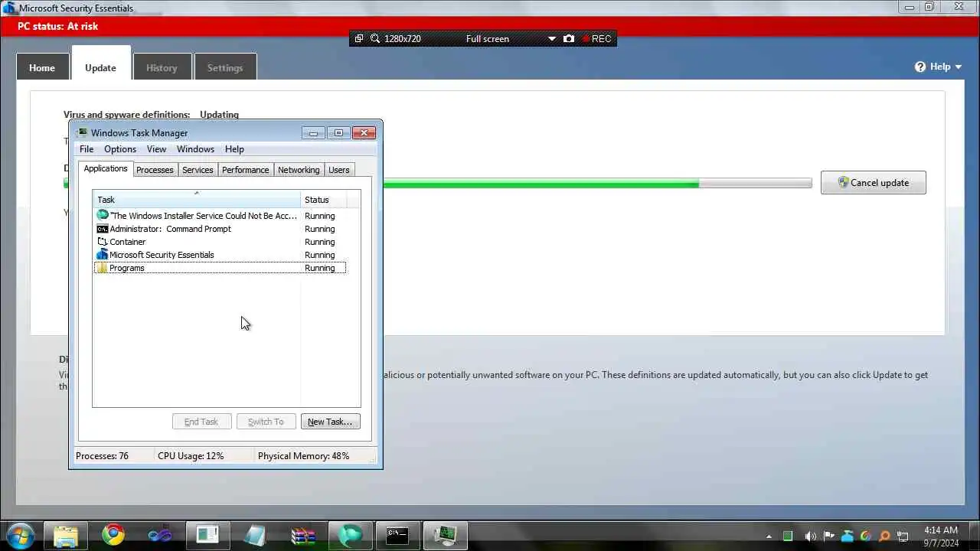Image resolution: width=980 pixels, height=551 pixels.
Task: Select the Windows Installer Service task row
Action: pos(220,216)
